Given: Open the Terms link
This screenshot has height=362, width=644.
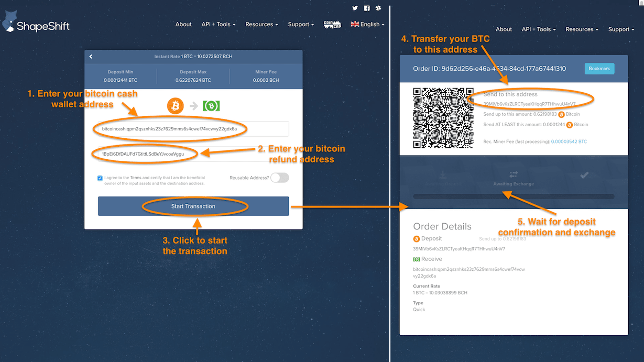Looking at the screenshot, I should pyautogui.click(x=136, y=178).
